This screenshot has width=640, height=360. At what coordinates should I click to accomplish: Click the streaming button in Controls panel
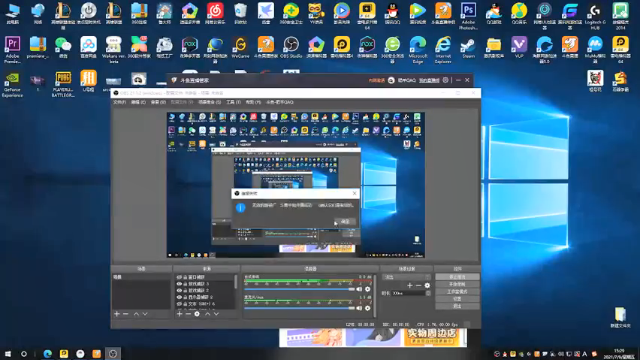click(457, 277)
